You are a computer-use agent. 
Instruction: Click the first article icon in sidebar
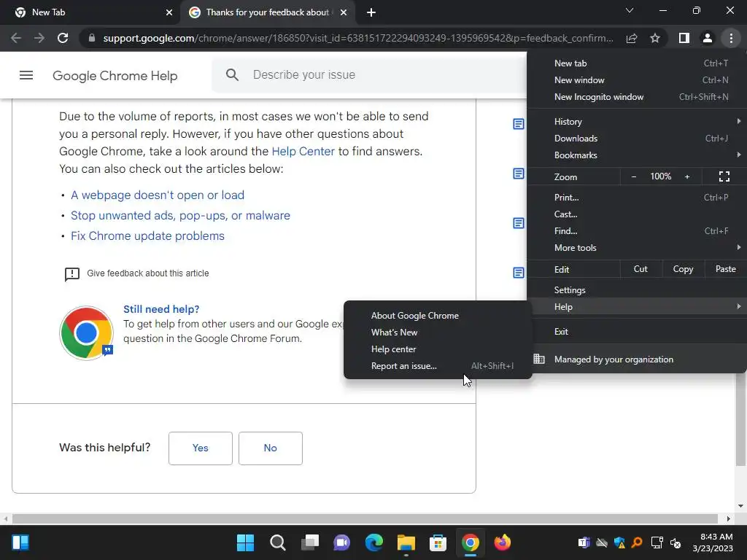(519, 124)
